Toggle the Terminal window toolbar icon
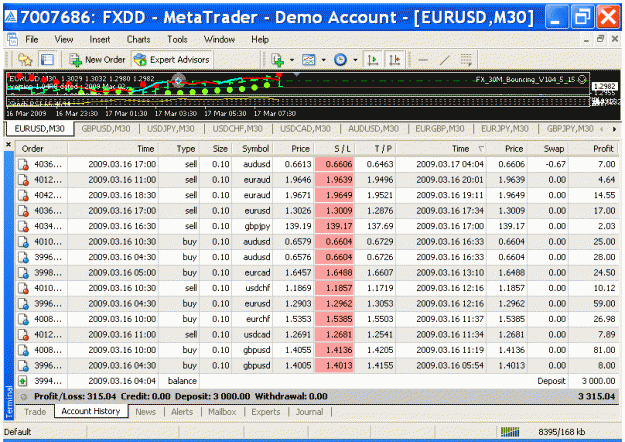The width and height of the screenshot is (625, 442). click(x=47, y=60)
